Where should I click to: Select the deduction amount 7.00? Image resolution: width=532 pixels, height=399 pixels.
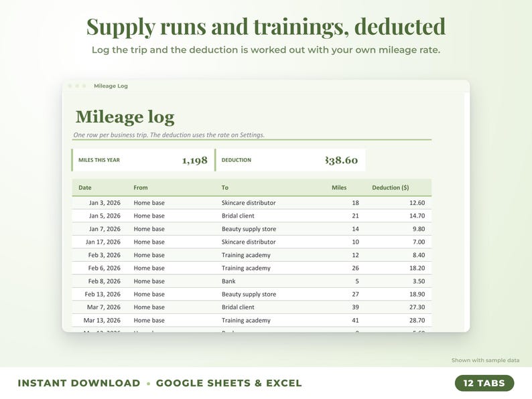click(419, 242)
